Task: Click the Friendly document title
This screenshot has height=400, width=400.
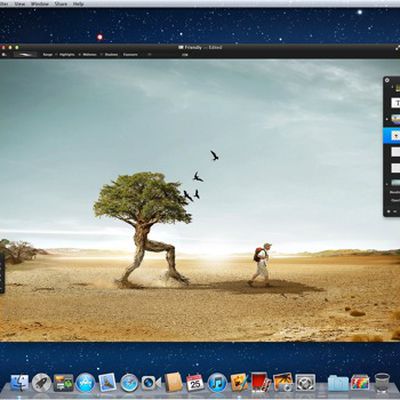Action: (193, 47)
